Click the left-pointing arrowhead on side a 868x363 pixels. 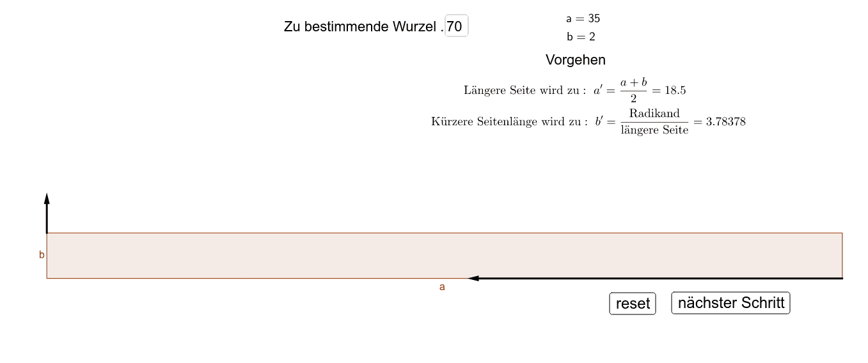[474, 278]
